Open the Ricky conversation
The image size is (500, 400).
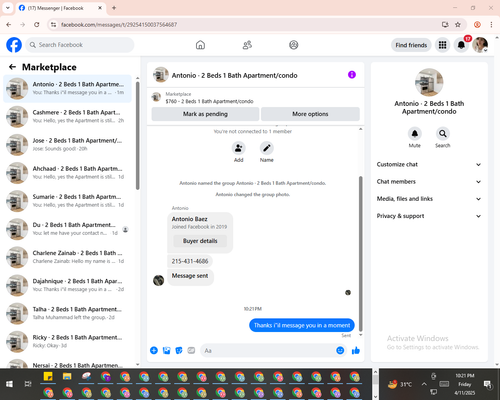[x=67, y=341]
